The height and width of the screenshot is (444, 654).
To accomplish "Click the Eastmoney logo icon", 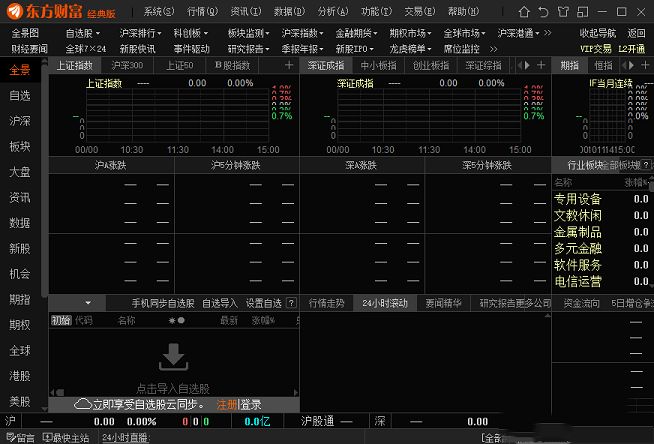I will [x=15, y=11].
